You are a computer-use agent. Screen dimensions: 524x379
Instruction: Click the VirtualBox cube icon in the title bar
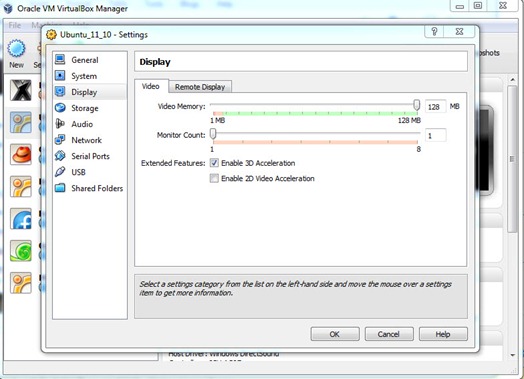pyautogui.click(x=8, y=8)
